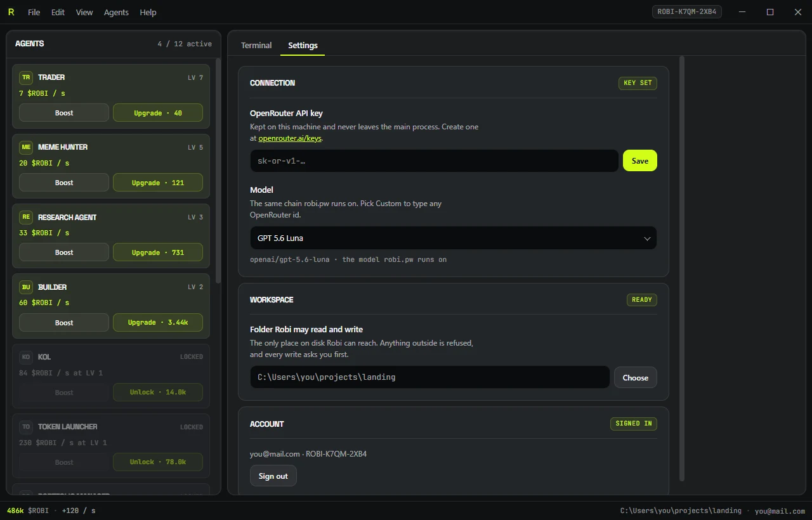Screen dimensions: 812x520
Task: Click the TO badge on Token Launcher card
Action: 26,427
